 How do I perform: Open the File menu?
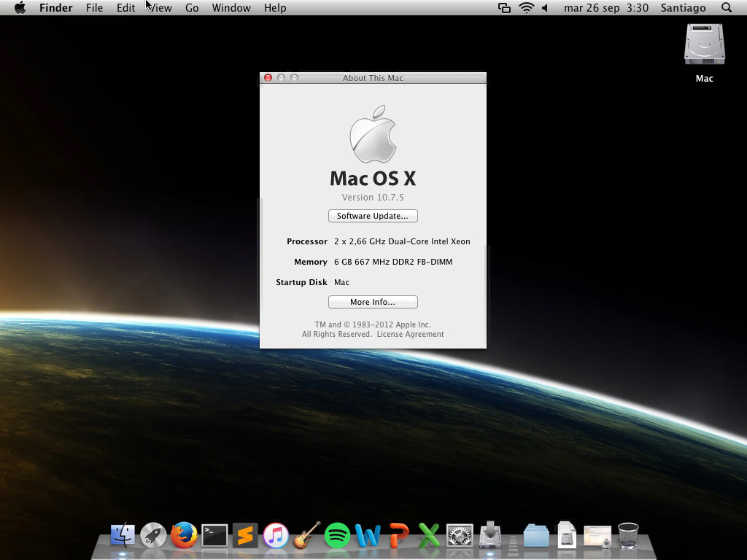(x=94, y=8)
